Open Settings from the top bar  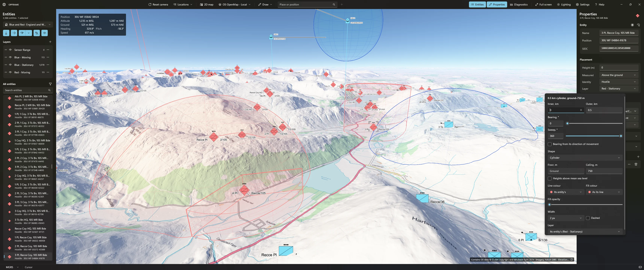pos(582,4)
